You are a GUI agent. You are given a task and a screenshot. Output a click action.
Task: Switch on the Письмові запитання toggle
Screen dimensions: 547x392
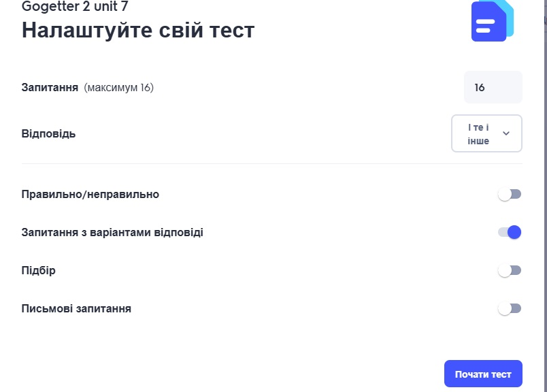tap(510, 309)
